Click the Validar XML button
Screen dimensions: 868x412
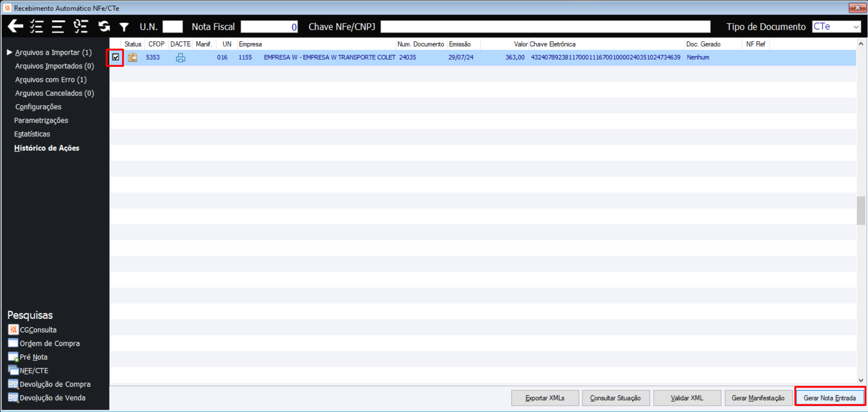coord(687,398)
